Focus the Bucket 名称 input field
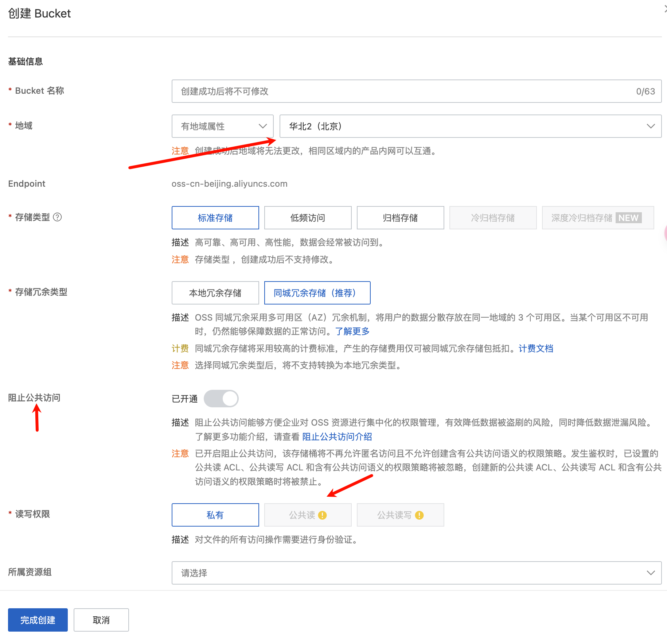This screenshot has width=667, height=644. pyautogui.click(x=405, y=91)
